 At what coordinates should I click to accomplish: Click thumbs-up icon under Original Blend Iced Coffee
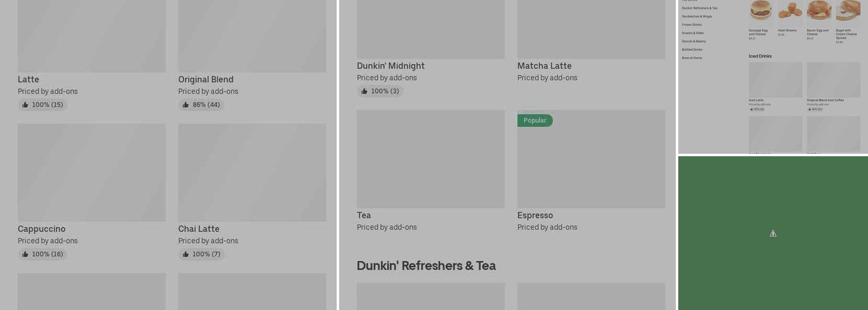pos(810,109)
